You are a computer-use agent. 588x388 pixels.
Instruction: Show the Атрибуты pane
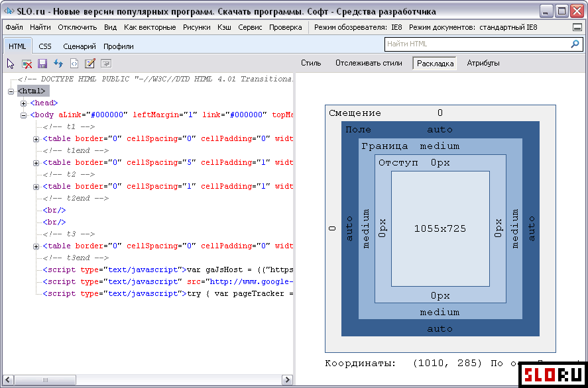483,63
